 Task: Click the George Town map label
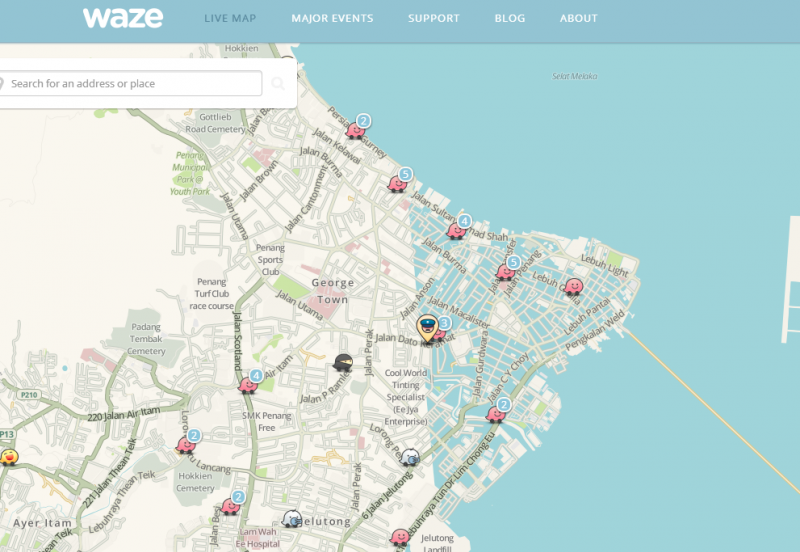click(x=333, y=291)
